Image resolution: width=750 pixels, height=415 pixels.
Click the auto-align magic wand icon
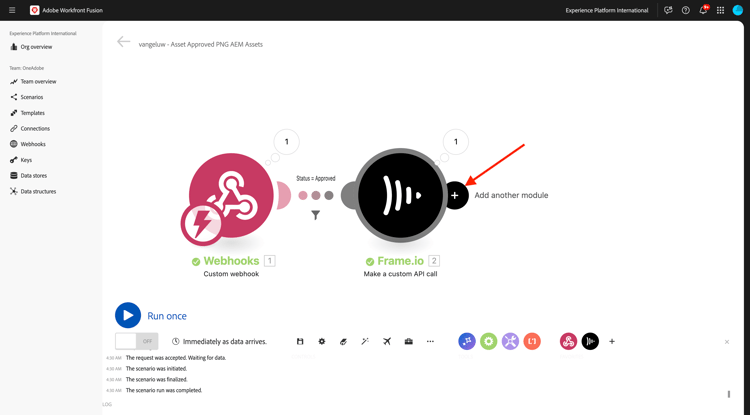365,341
